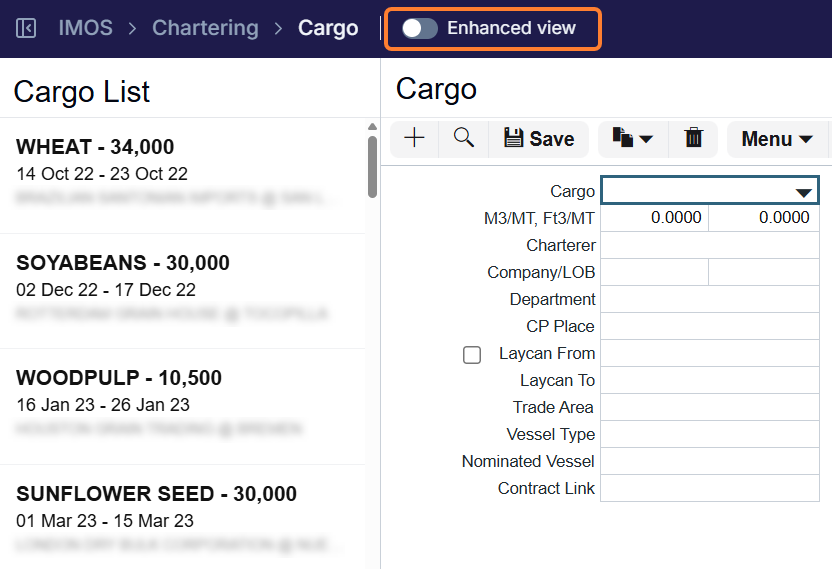Go to IMOS breadcrumb
The height and width of the screenshot is (569, 832).
tap(85, 28)
